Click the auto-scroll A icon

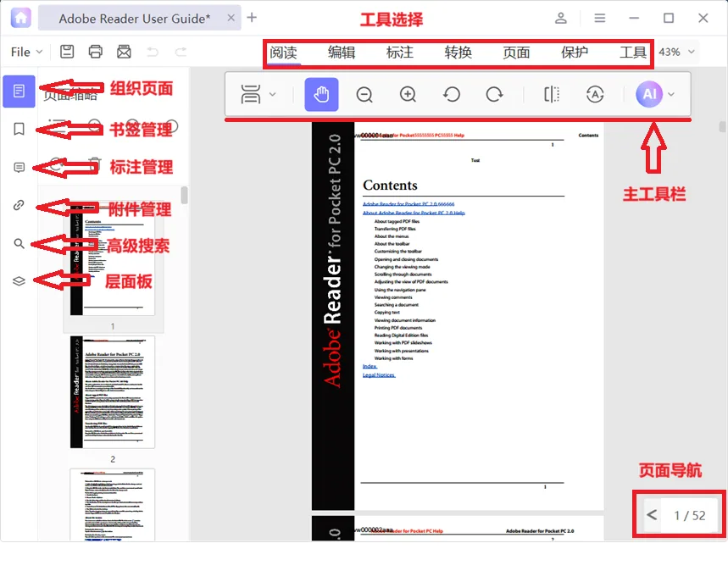(x=595, y=94)
